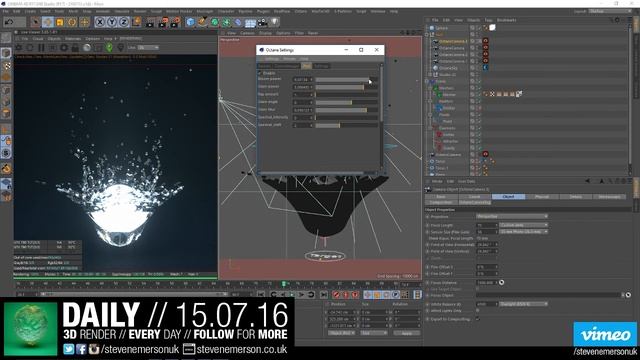640x360 pixels.
Task: Toggle the Z axis lock
Action: click(124, 22)
